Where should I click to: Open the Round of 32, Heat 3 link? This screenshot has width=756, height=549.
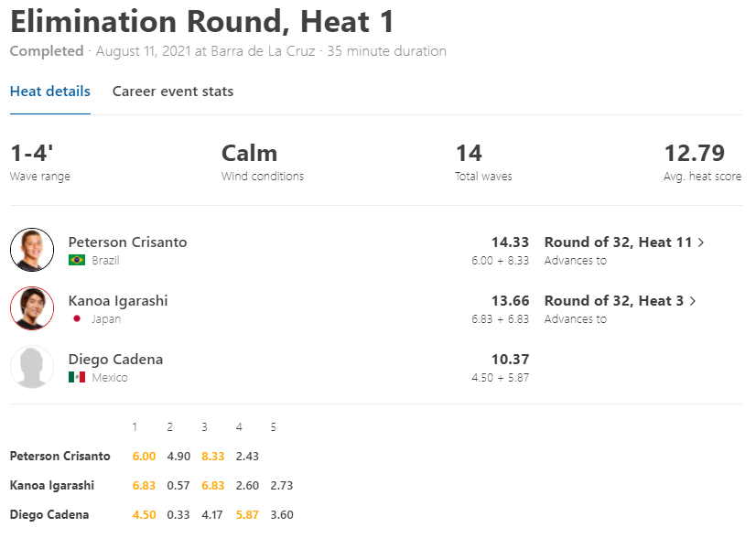(x=614, y=301)
